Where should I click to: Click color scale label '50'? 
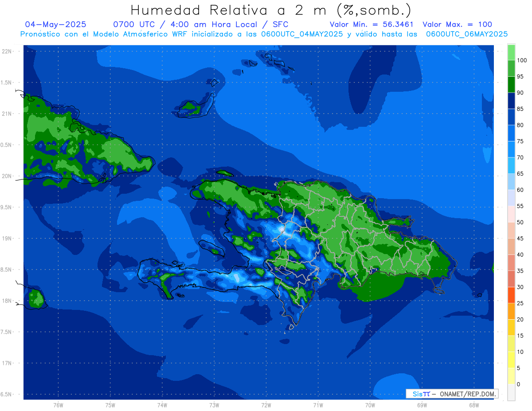pyautogui.click(x=520, y=222)
